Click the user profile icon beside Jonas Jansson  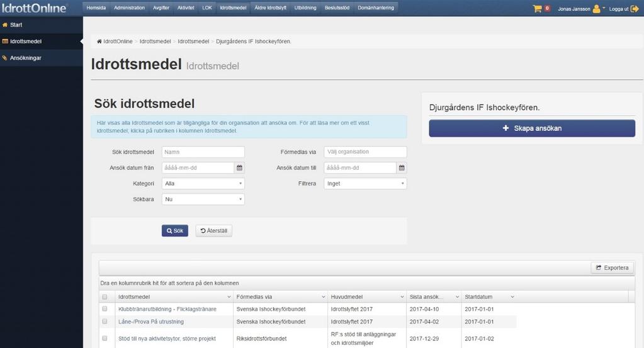pyautogui.click(x=596, y=9)
